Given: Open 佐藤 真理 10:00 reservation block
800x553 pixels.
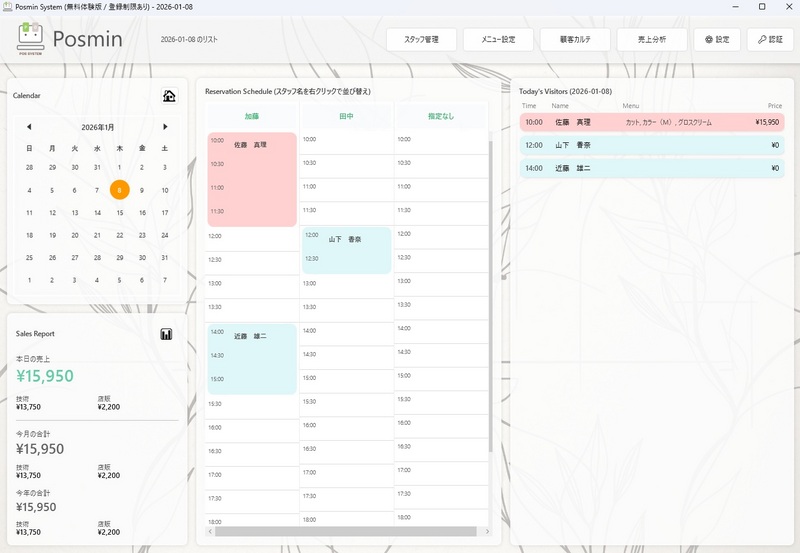Looking at the screenshot, I should [x=252, y=180].
